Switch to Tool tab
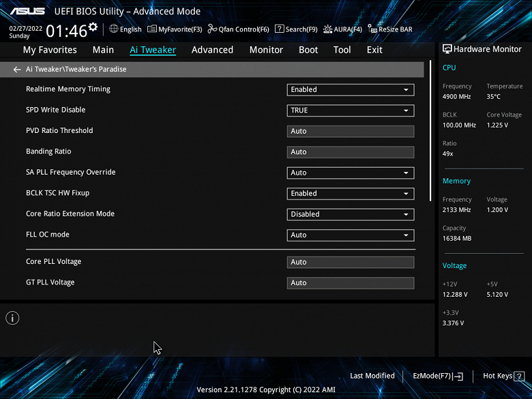532x399 pixels. pyautogui.click(x=342, y=50)
